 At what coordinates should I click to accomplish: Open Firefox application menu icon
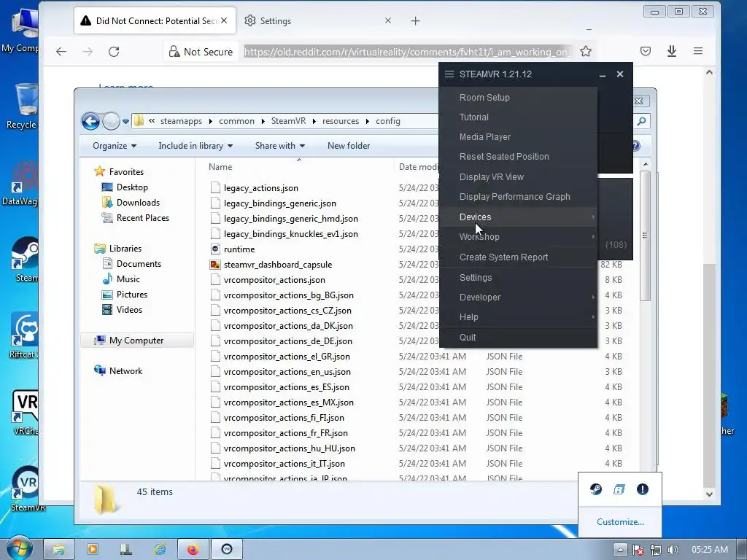click(698, 51)
